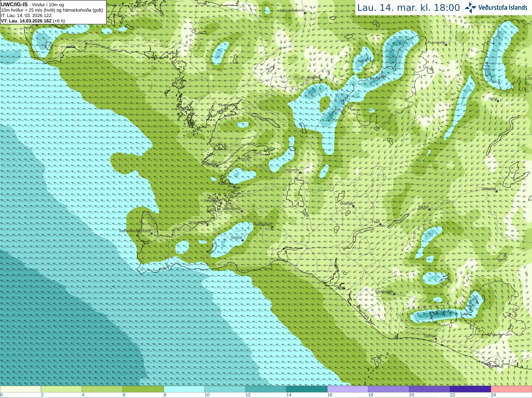Viewport: 532px width, 398px height.
Task: Click the 18–20 m/s purple swatch
Action: (389, 389)
